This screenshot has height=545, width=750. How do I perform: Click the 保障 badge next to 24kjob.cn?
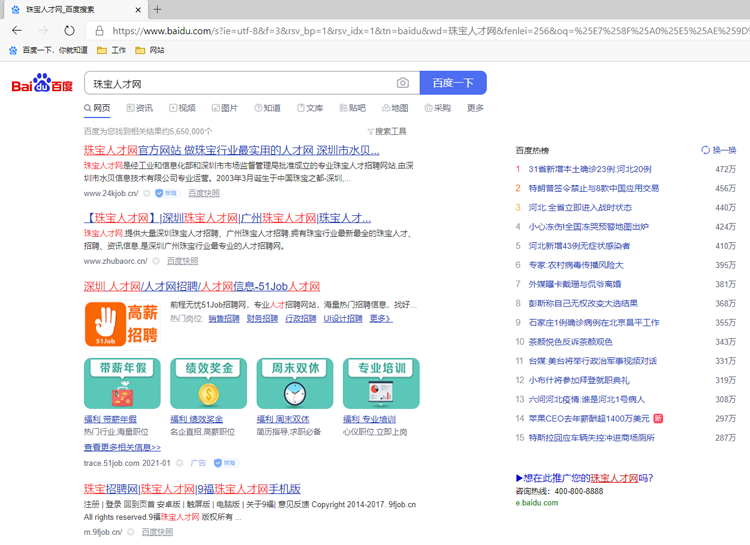[x=166, y=193]
